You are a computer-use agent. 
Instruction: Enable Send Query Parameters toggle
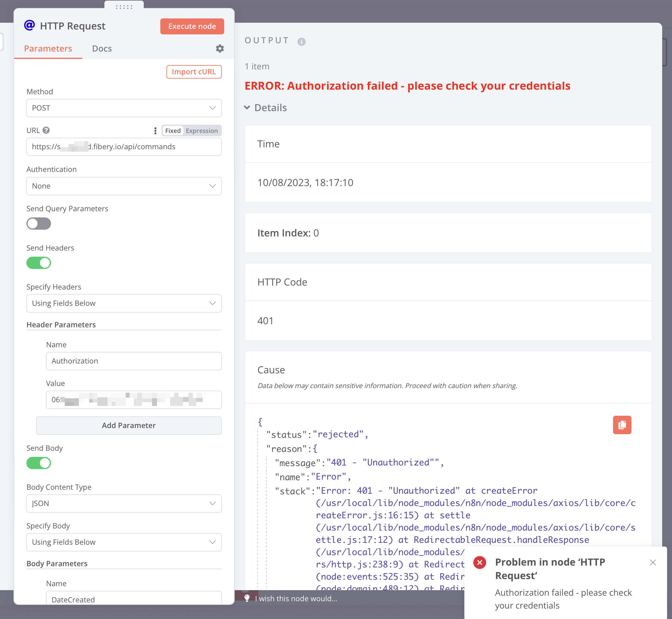coord(39,224)
